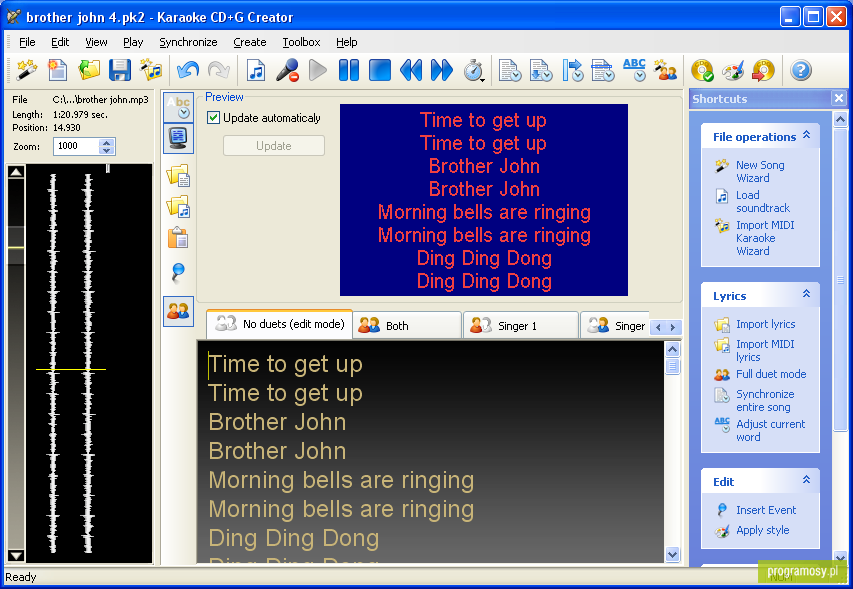Click Import MIDI Karaoke Wizard link
Viewport: 853px width, 589px height.
point(765,238)
